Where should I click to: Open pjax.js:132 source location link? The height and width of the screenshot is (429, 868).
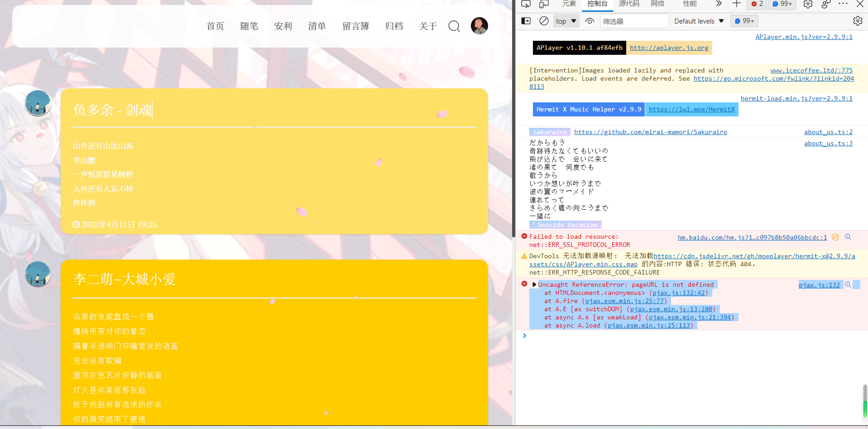(x=819, y=284)
